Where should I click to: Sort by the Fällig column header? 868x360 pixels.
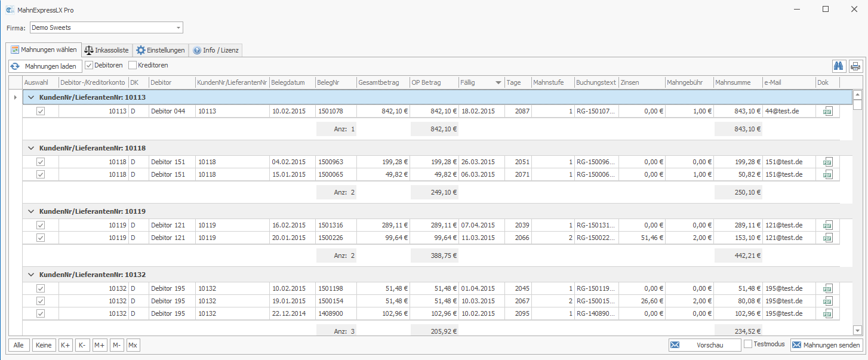(x=475, y=82)
